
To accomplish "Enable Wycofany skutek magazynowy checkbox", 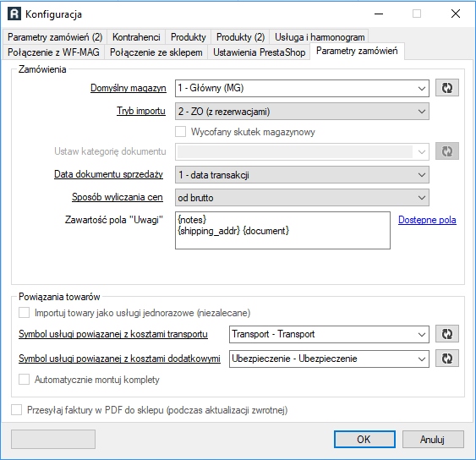I will pos(181,132).
